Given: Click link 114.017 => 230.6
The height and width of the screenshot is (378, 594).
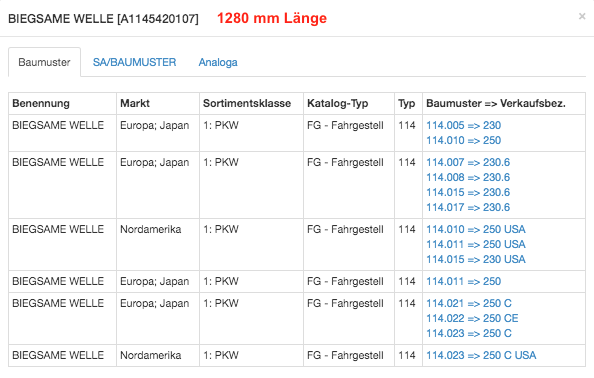Looking at the screenshot, I should 468,208.
